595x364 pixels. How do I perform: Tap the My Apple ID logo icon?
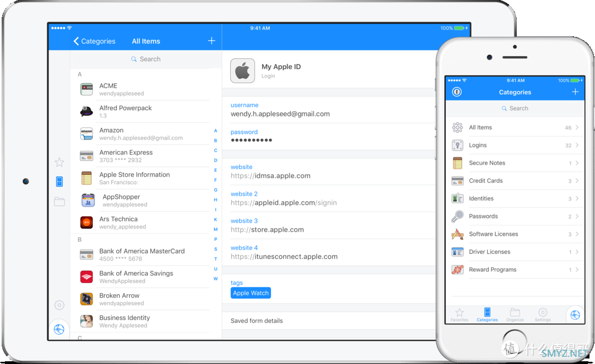click(x=242, y=71)
